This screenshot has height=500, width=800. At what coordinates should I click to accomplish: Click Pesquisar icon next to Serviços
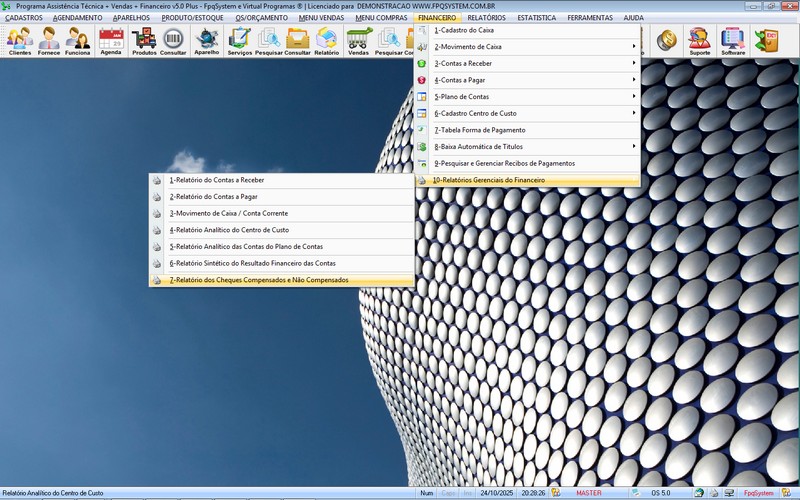268,41
